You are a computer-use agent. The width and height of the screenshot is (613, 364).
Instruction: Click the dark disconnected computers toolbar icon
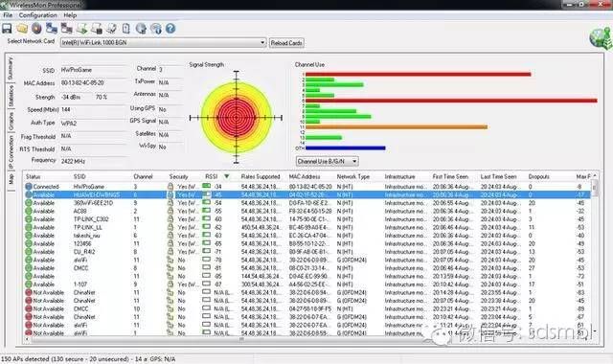(x=66, y=28)
